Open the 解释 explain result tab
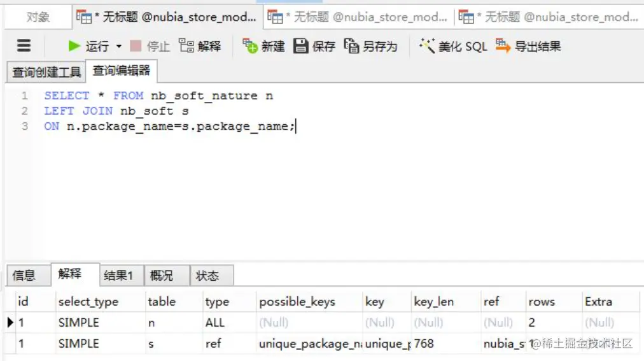This screenshot has height=361, width=644. pos(74,274)
